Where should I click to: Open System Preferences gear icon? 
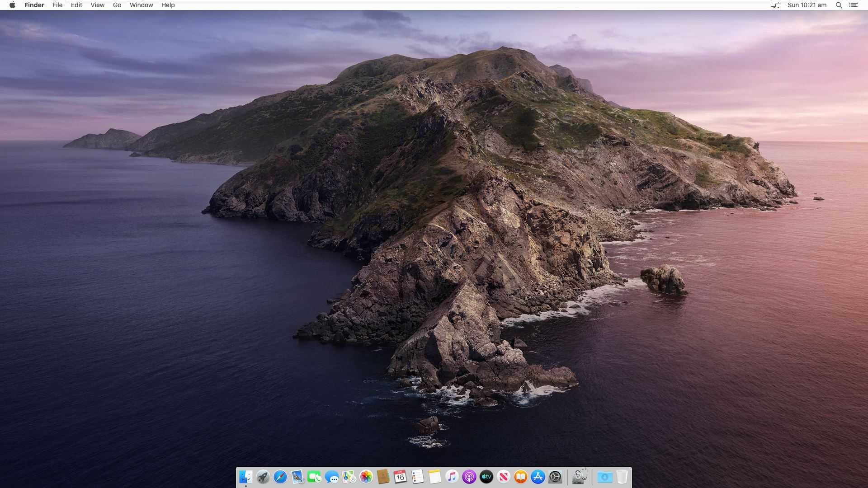555,477
